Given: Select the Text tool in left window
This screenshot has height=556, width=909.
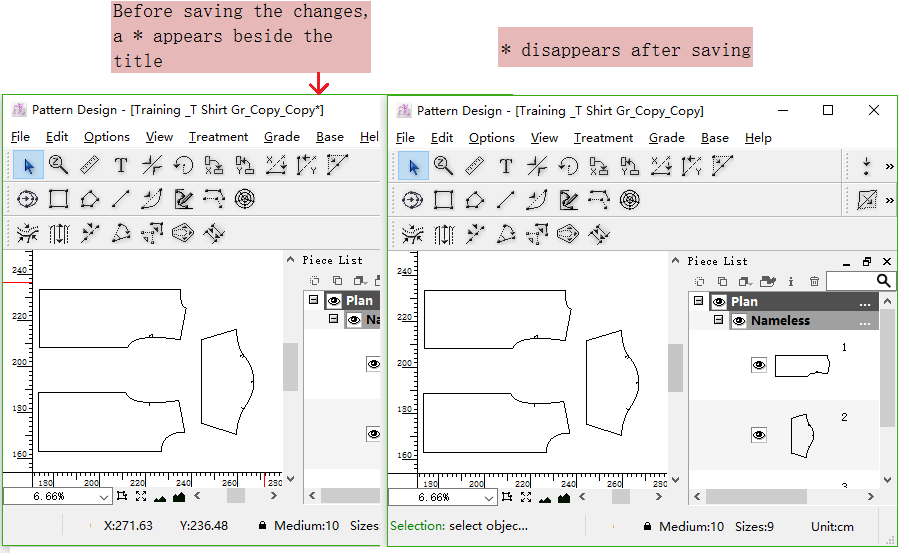Looking at the screenshot, I should pos(121,166).
